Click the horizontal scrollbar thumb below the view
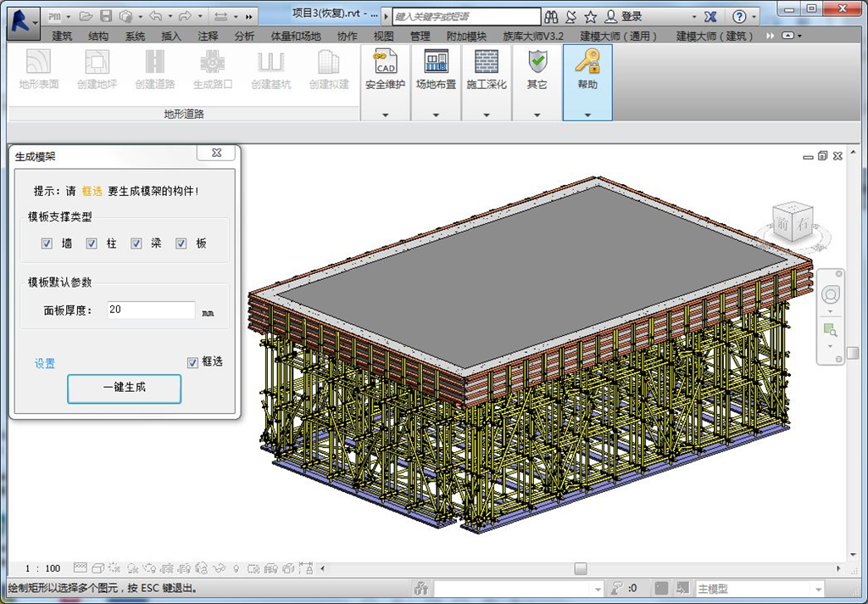This screenshot has height=604, width=868. tap(580, 568)
